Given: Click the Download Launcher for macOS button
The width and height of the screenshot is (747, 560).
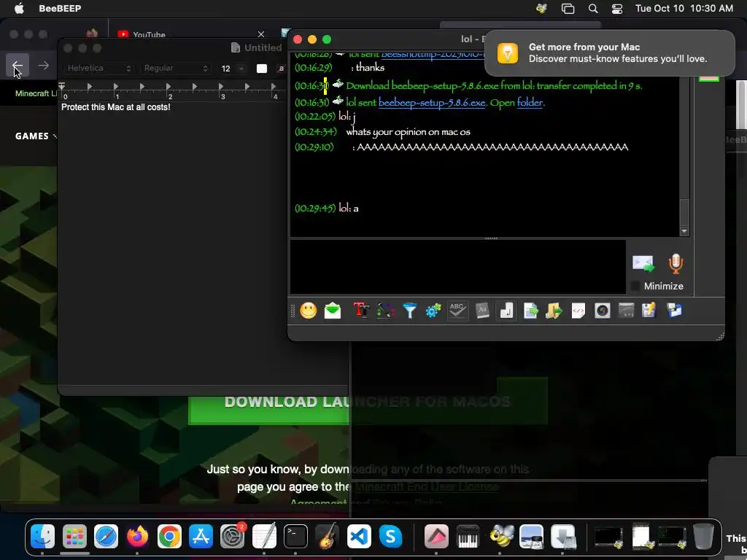Looking at the screenshot, I should point(368,401).
